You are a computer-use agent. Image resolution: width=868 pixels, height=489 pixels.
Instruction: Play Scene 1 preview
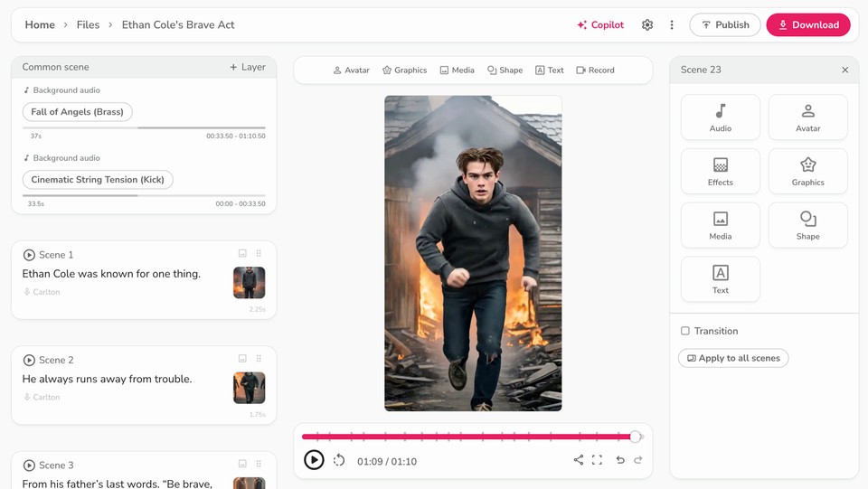coord(29,255)
